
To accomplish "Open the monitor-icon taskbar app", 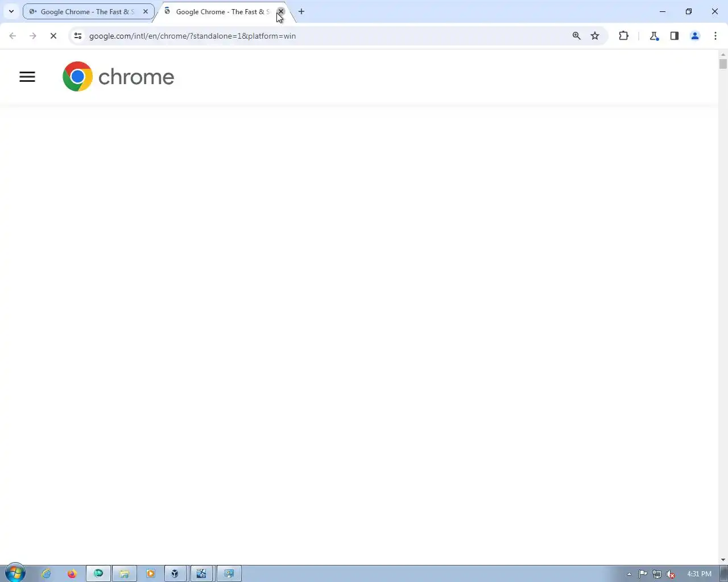I will [229, 573].
